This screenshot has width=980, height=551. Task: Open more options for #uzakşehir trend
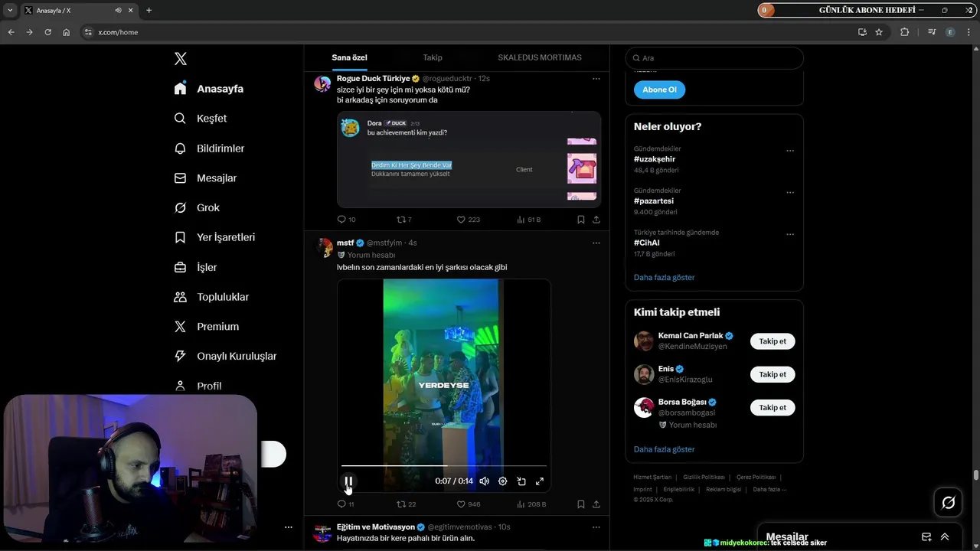(790, 151)
